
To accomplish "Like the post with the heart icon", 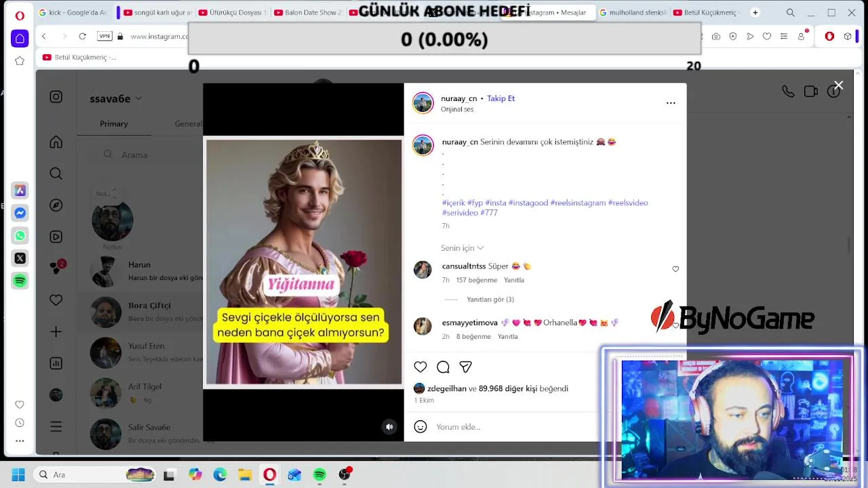I will [x=420, y=367].
